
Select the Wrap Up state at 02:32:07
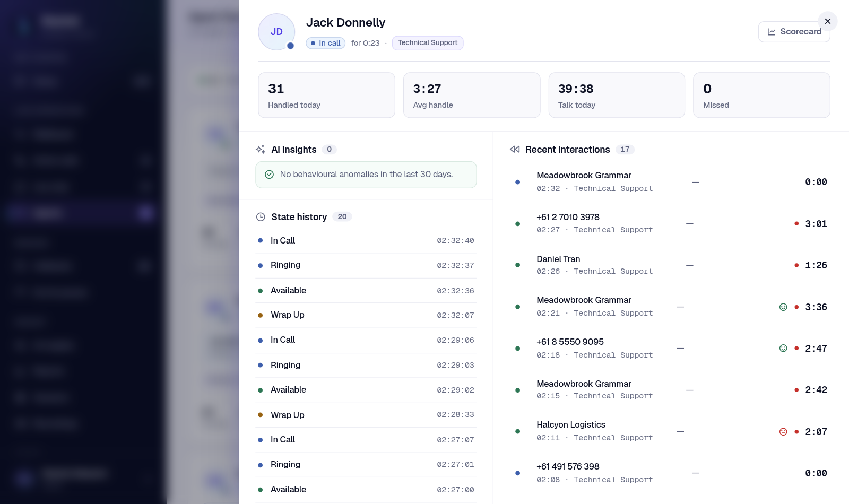366,315
